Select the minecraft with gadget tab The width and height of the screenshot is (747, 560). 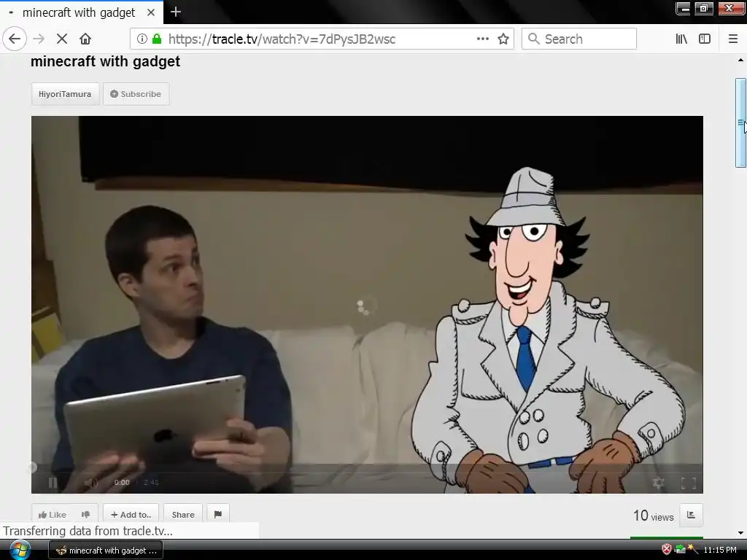coord(82,12)
